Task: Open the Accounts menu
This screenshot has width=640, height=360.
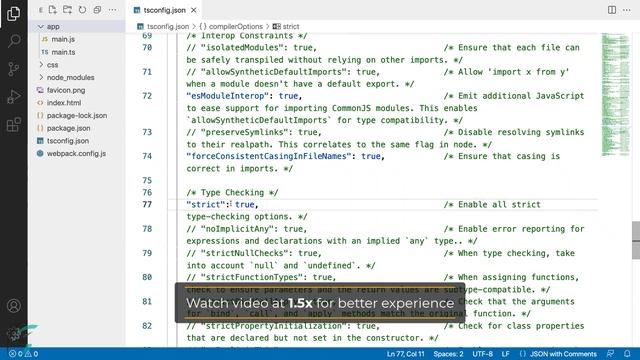Action: tap(13, 306)
